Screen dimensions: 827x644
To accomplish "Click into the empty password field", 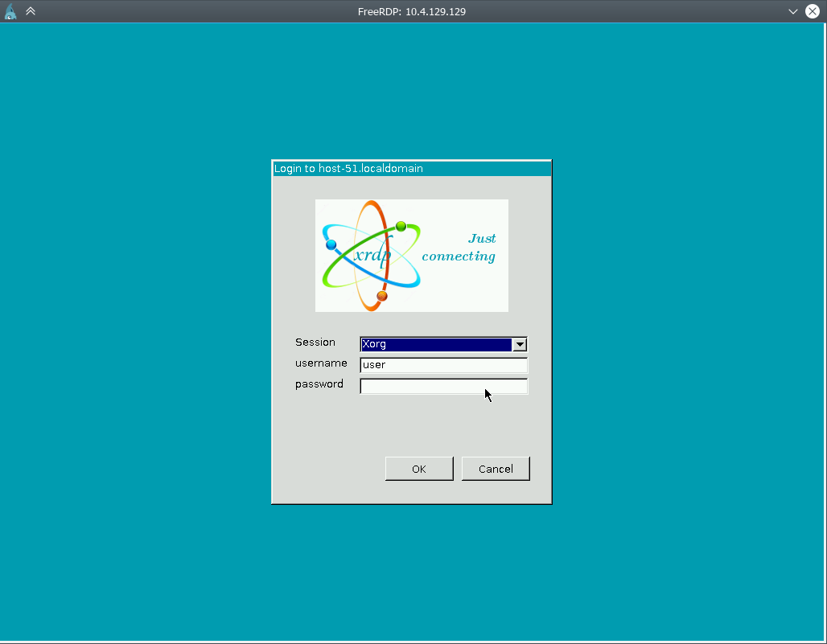I will [443, 386].
